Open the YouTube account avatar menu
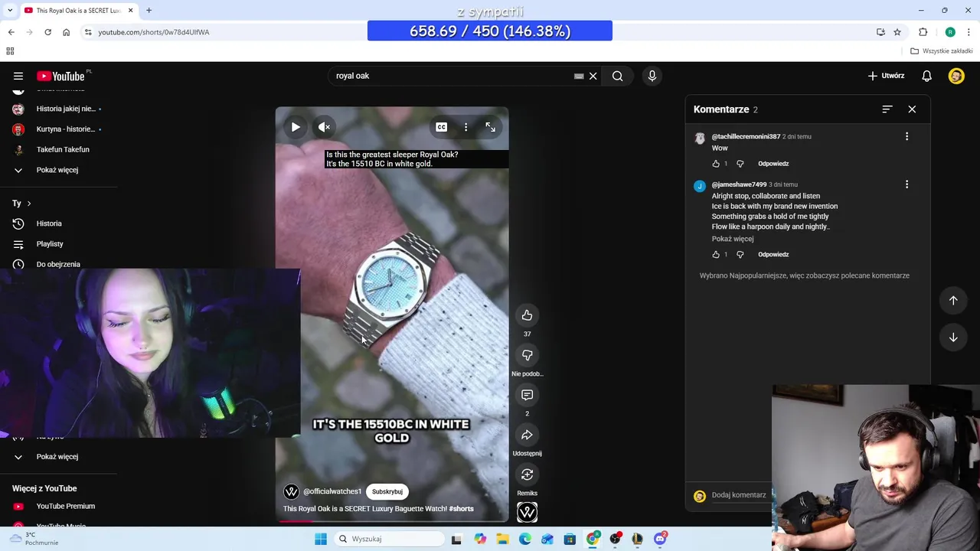 (956, 76)
